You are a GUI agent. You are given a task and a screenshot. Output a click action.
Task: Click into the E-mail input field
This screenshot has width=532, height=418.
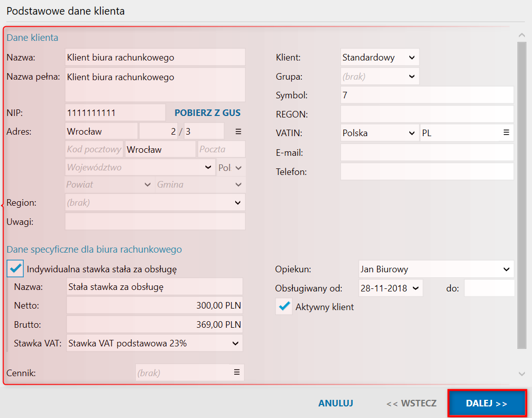click(x=427, y=152)
